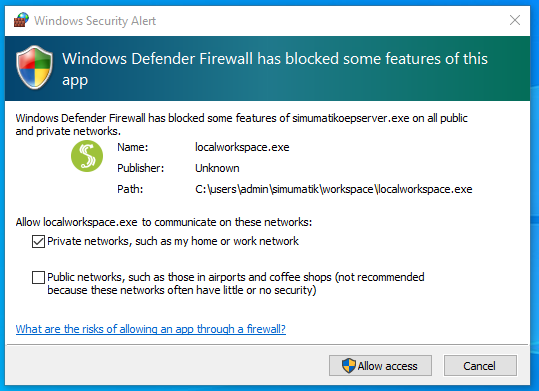Toggle Private networks via its label text

coord(173,241)
